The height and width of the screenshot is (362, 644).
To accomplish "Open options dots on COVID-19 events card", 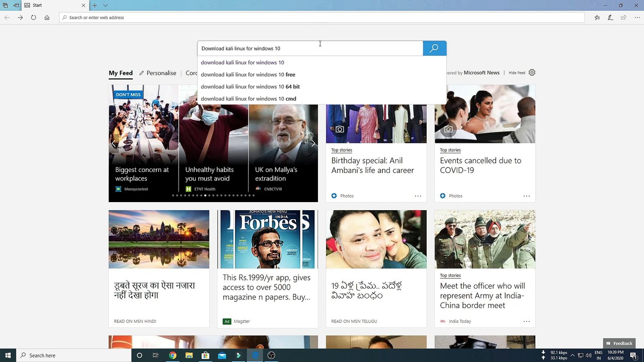I will point(526,196).
